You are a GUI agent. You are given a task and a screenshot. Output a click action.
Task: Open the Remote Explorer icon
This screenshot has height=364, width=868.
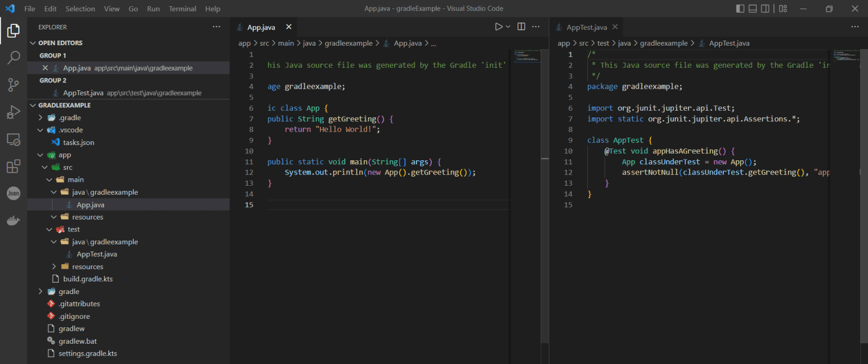[x=14, y=139]
